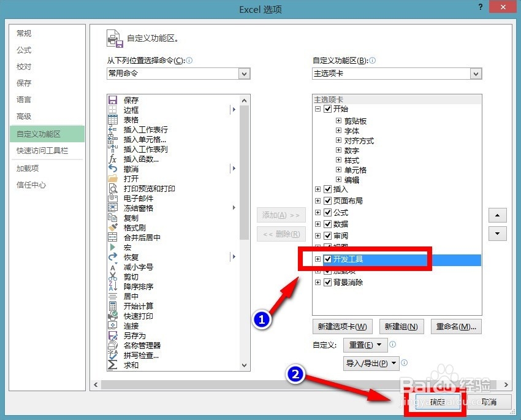Click the Merge and Center (合并后居中) icon
The image size is (521, 420).
pos(113,237)
